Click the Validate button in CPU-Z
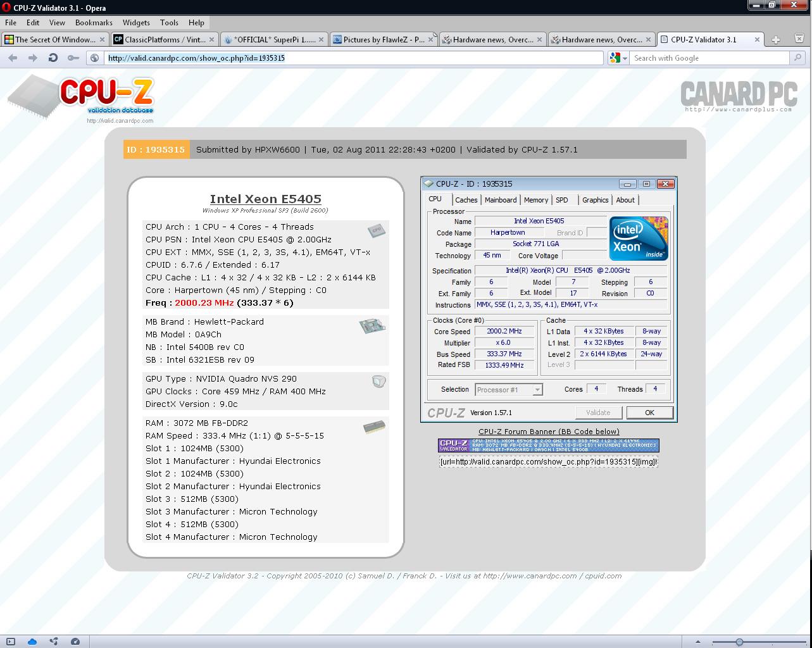 click(x=598, y=413)
